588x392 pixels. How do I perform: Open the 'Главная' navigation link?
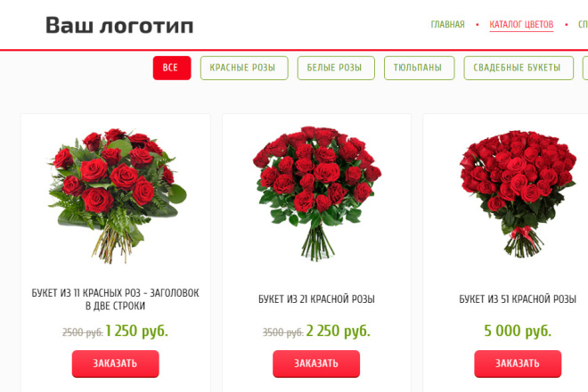point(447,24)
